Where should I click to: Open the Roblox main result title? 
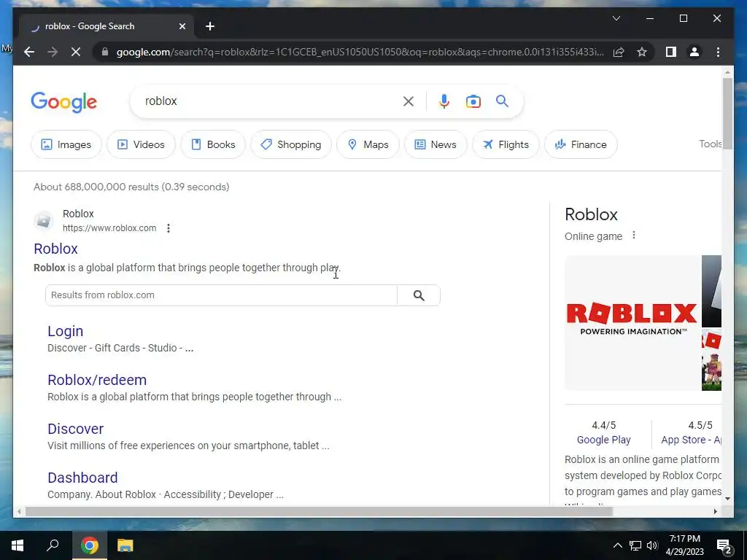[x=55, y=249]
